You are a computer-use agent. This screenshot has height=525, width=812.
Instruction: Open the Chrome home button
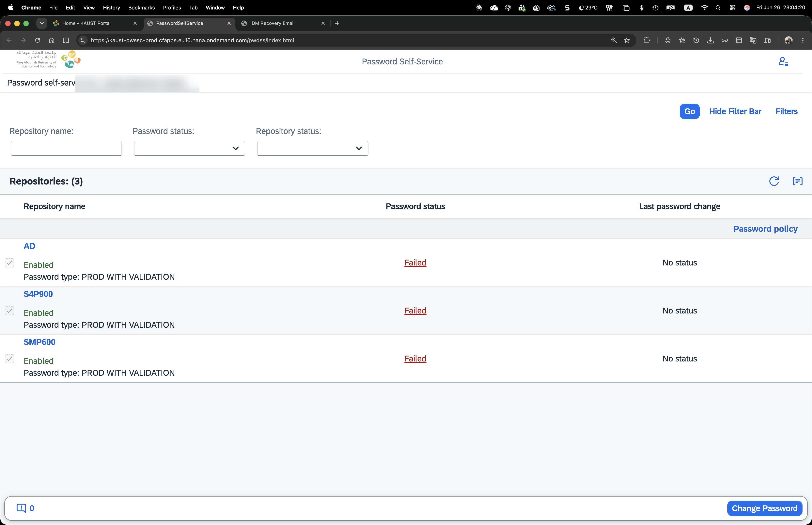pos(52,40)
